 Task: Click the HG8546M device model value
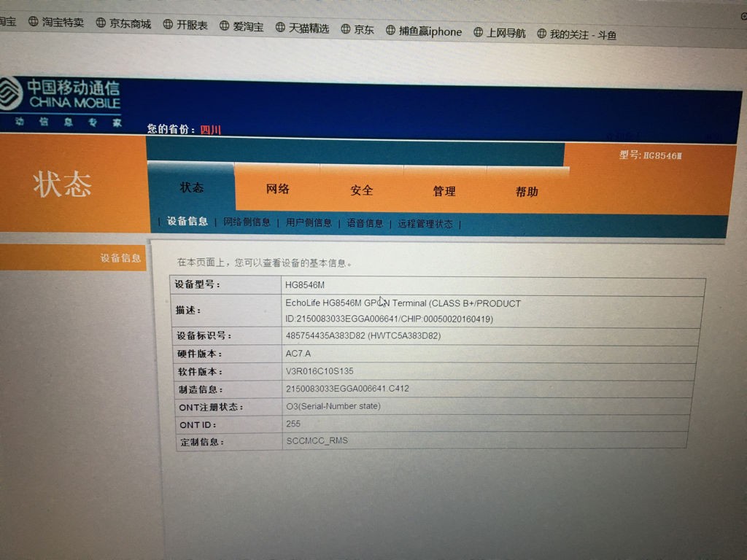tap(305, 285)
